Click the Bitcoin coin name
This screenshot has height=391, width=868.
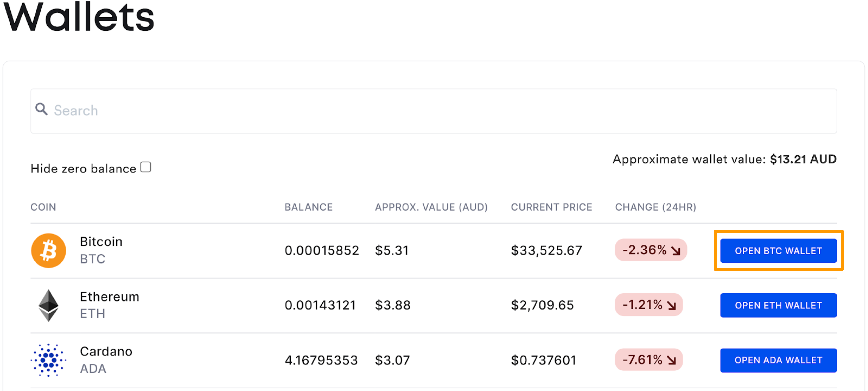(x=101, y=242)
